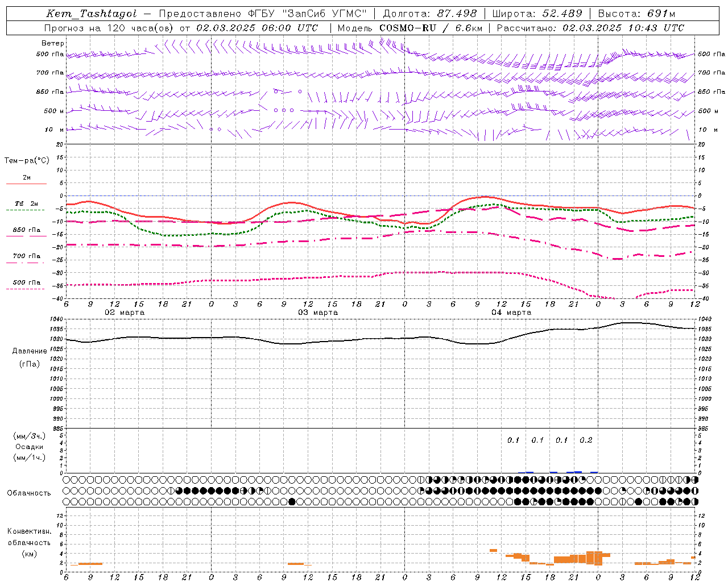
Task: Click left '500 м' wind level label
Action: point(54,111)
